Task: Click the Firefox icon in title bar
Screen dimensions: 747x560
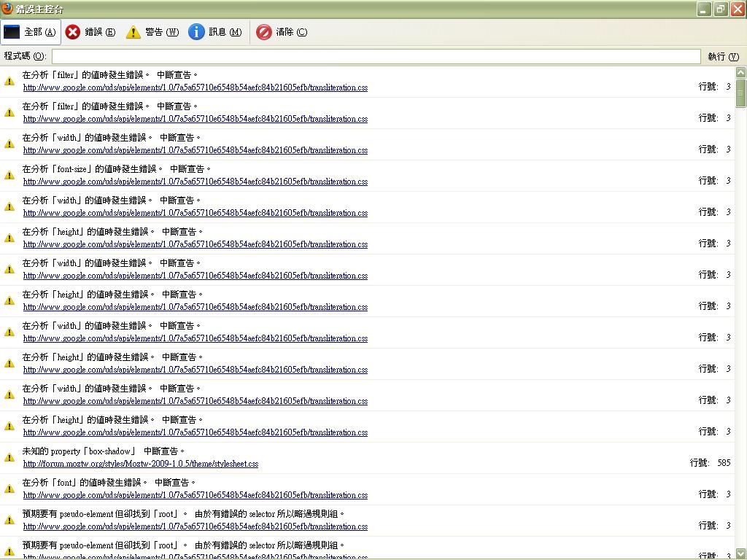Action: [7, 9]
